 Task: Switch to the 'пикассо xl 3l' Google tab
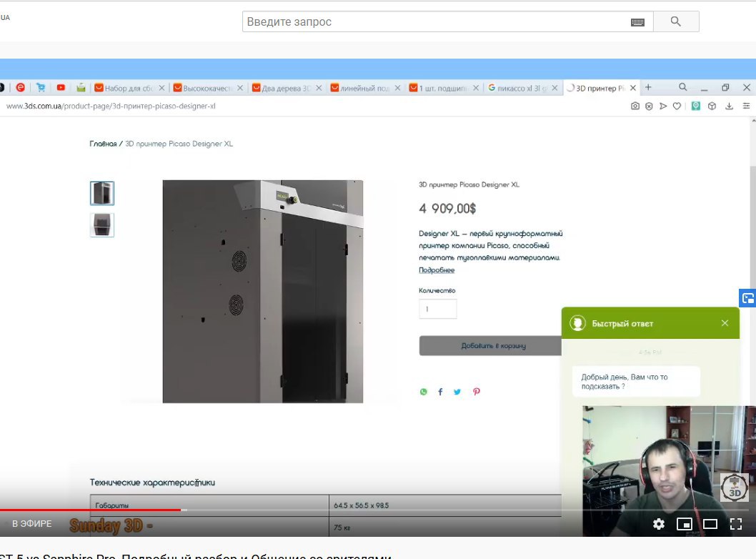517,88
